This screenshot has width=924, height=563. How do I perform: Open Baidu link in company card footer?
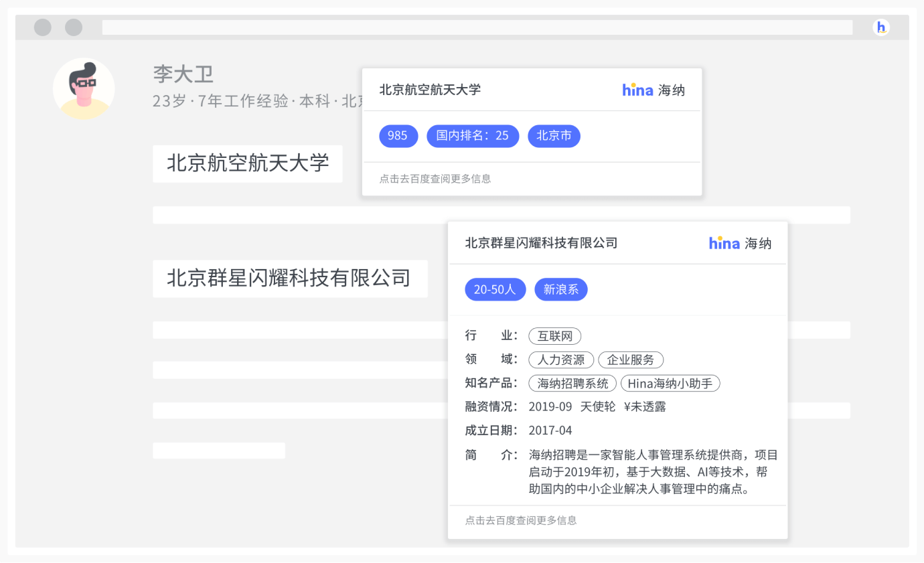pyautogui.click(x=521, y=520)
